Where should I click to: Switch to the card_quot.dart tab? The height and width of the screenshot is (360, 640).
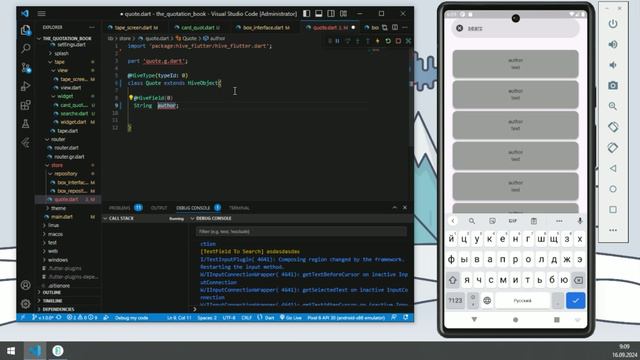point(197,28)
